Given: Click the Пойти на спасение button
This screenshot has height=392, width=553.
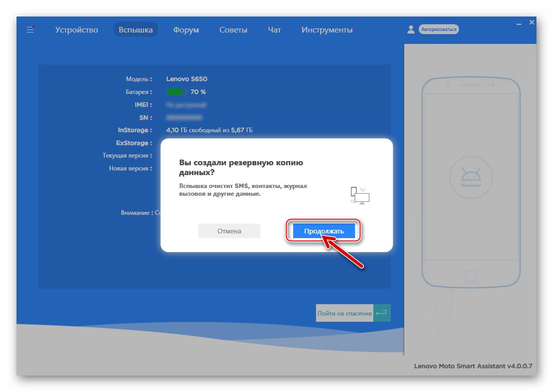Looking at the screenshot, I should pos(344,313).
